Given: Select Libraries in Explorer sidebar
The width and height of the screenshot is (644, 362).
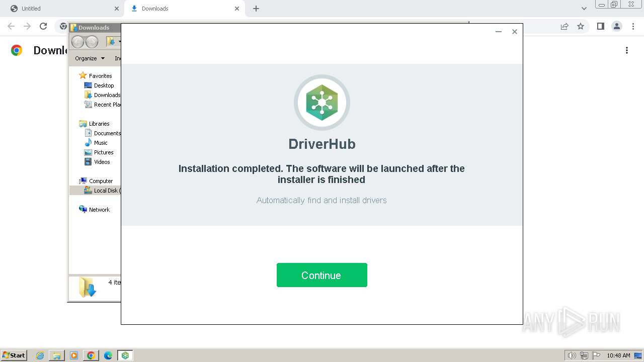Looking at the screenshot, I should coord(94,124).
